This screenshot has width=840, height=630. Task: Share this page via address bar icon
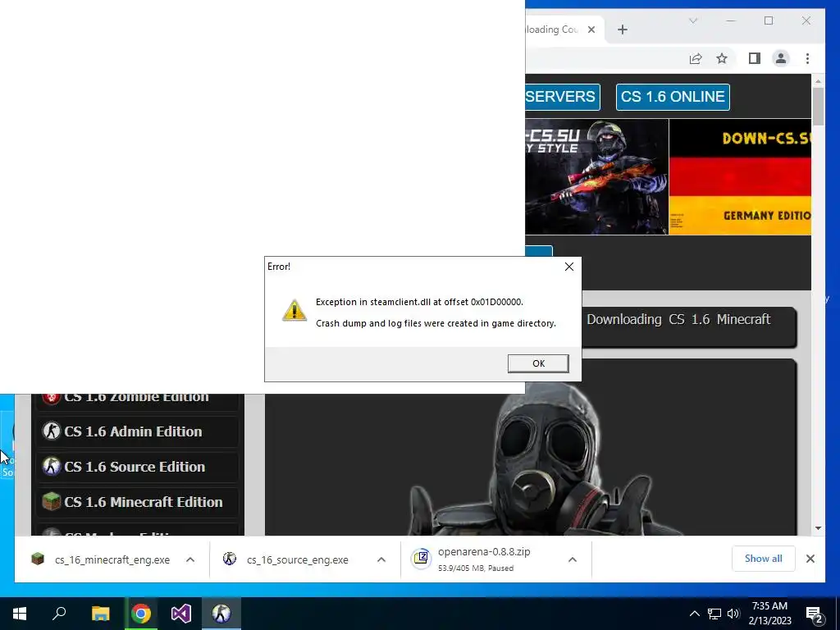tap(696, 58)
